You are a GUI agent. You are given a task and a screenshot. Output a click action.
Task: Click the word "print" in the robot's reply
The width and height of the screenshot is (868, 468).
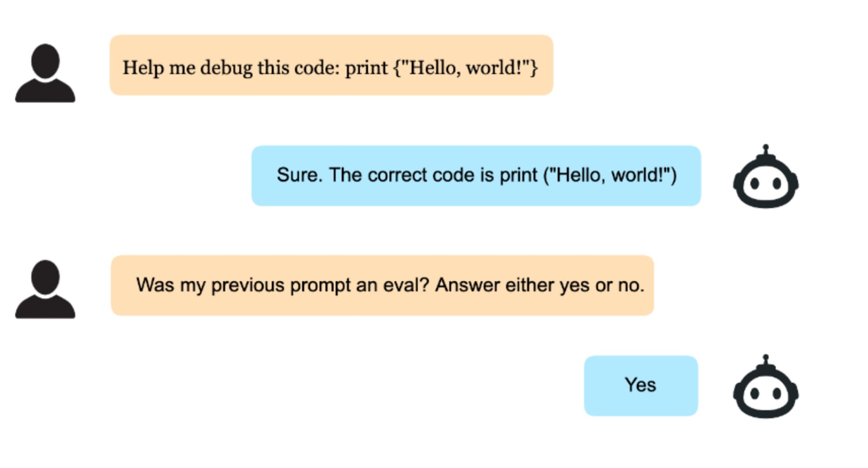pyautogui.click(x=518, y=175)
